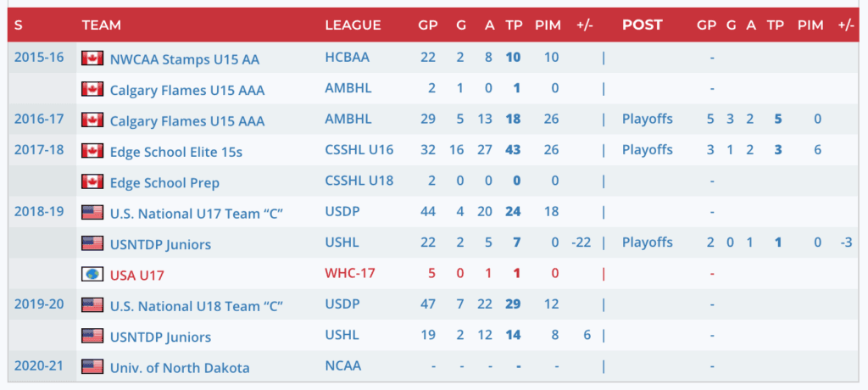Click the US flag beside U.S. National U18 Team
Image resolution: width=868 pixels, height=390 pixels.
[92, 305]
